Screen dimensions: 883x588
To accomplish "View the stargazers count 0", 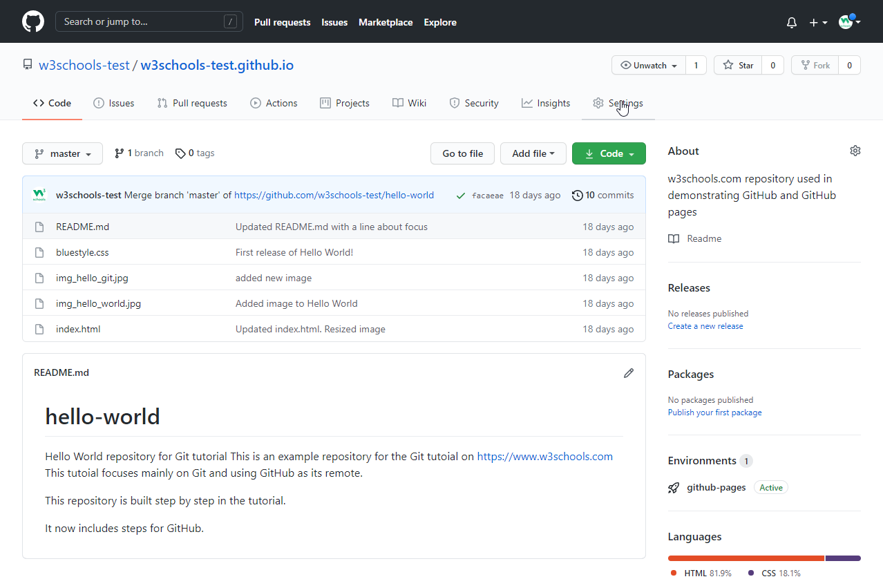I will pos(773,65).
